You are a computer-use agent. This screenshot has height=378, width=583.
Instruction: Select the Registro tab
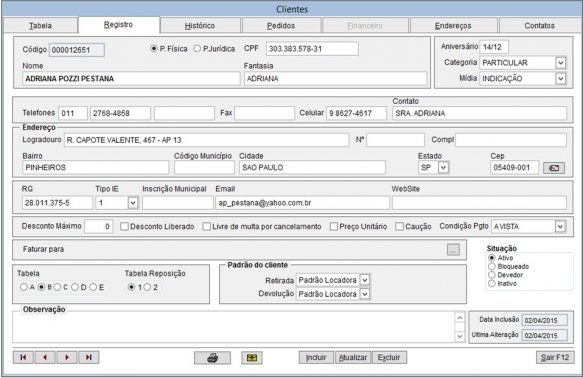pyautogui.click(x=118, y=25)
